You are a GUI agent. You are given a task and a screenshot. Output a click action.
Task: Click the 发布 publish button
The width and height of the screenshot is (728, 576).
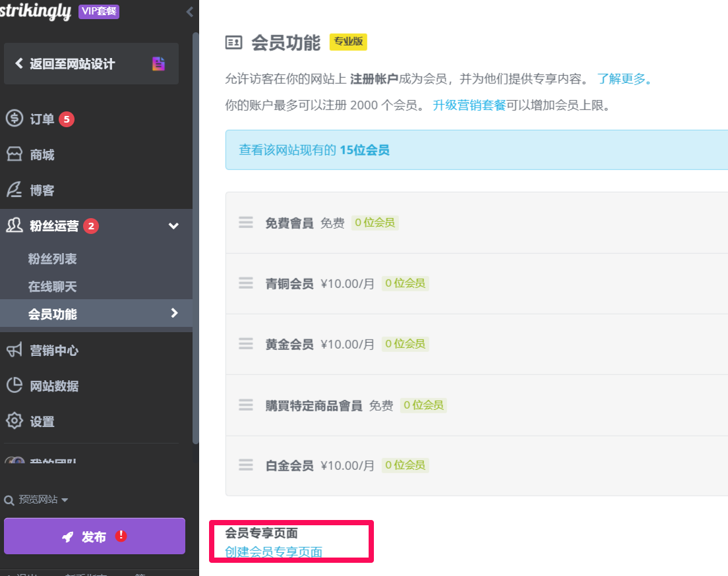(95, 536)
